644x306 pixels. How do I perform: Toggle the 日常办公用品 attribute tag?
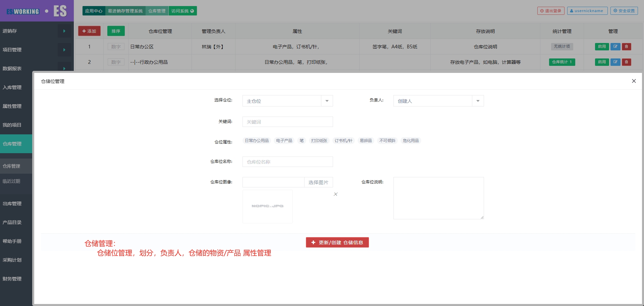257,141
